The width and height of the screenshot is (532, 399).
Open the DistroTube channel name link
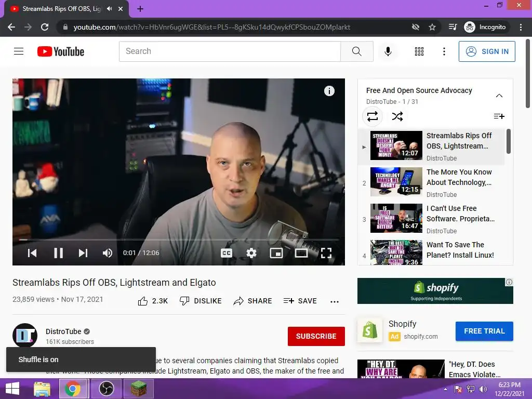tap(63, 331)
